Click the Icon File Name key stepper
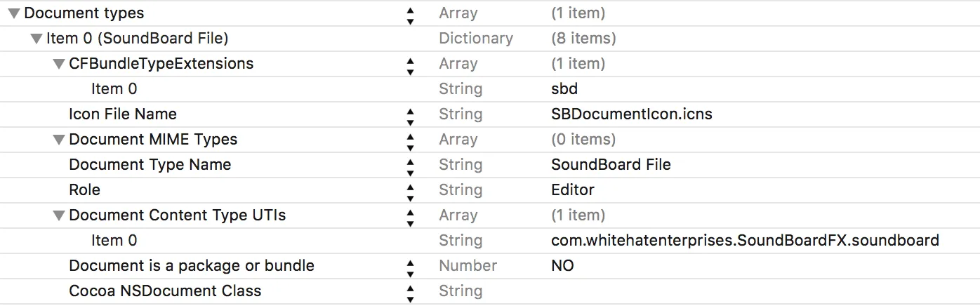Screen dimensions: 980x306 [x=411, y=116]
